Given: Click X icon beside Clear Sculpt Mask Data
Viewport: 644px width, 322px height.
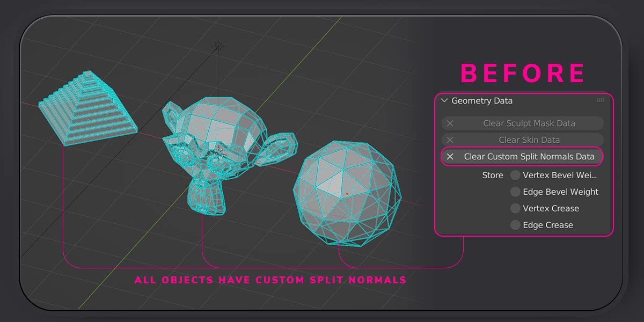Looking at the screenshot, I should click(x=450, y=123).
